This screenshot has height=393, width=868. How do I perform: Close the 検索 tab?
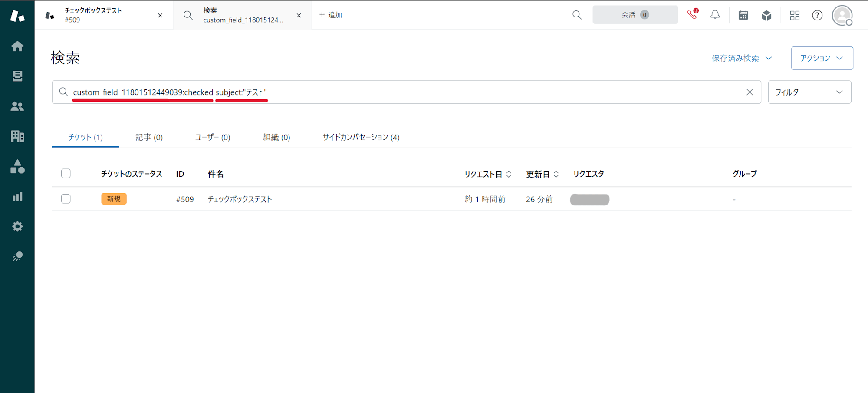click(299, 15)
